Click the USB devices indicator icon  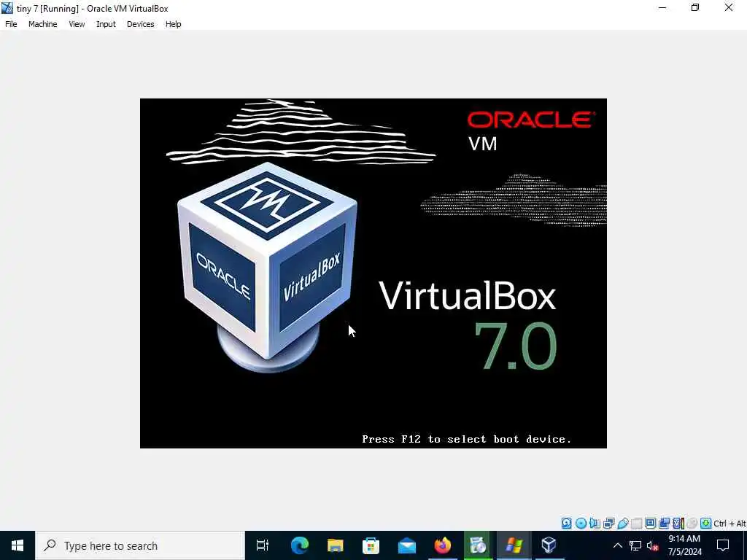623,524
